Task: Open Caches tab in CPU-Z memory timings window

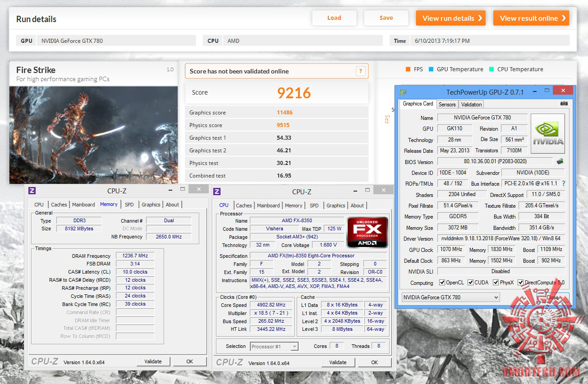Action: coord(59,205)
